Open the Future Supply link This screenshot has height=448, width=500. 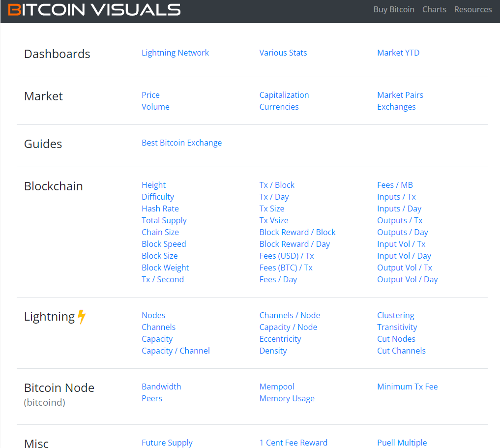167,443
